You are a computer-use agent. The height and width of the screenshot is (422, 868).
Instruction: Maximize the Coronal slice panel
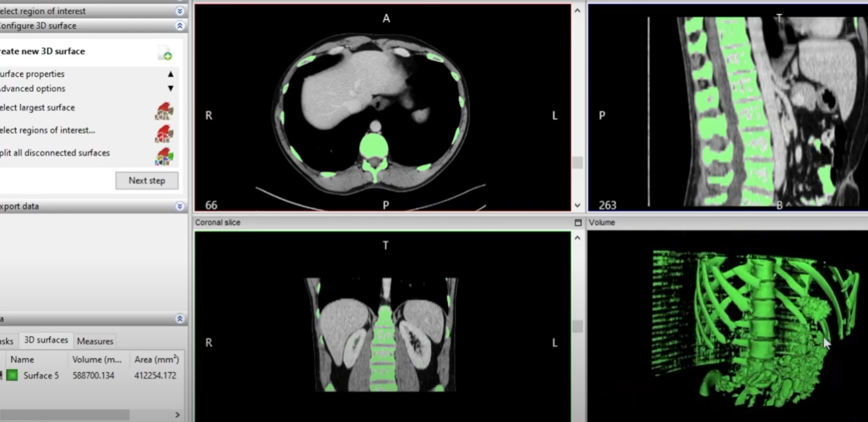[578, 222]
